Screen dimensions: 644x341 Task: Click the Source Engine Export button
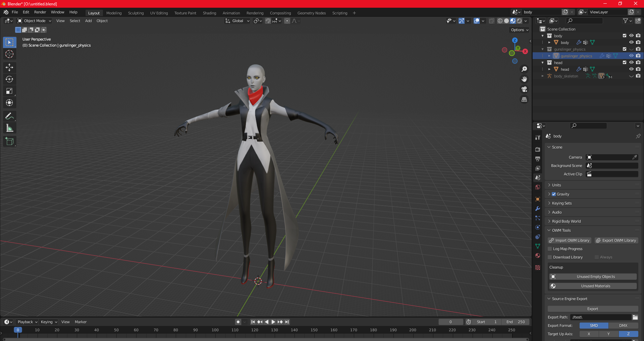593,309
